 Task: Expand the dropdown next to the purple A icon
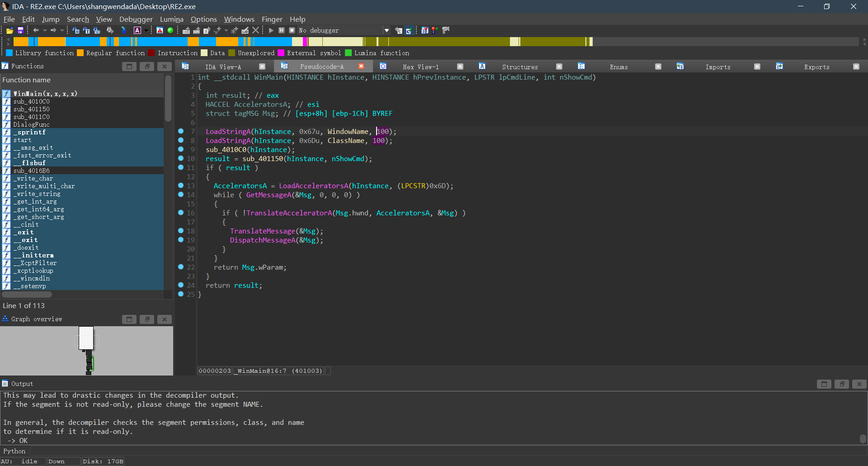[x=146, y=30]
